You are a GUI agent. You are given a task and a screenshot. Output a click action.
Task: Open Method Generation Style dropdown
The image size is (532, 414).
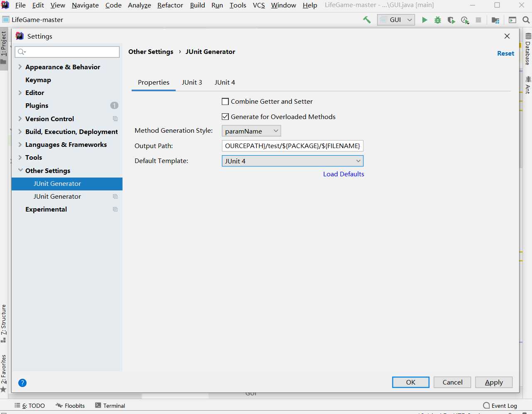pos(251,131)
